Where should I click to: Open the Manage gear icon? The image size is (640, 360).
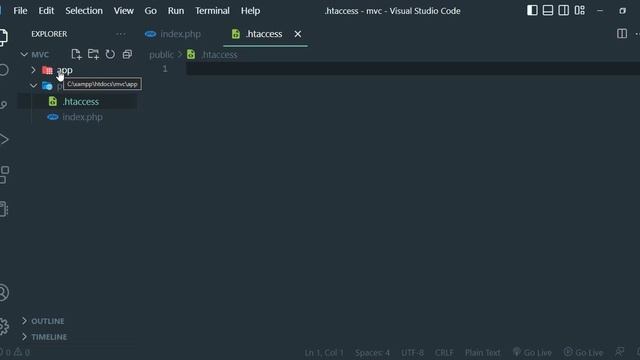(x=4, y=326)
